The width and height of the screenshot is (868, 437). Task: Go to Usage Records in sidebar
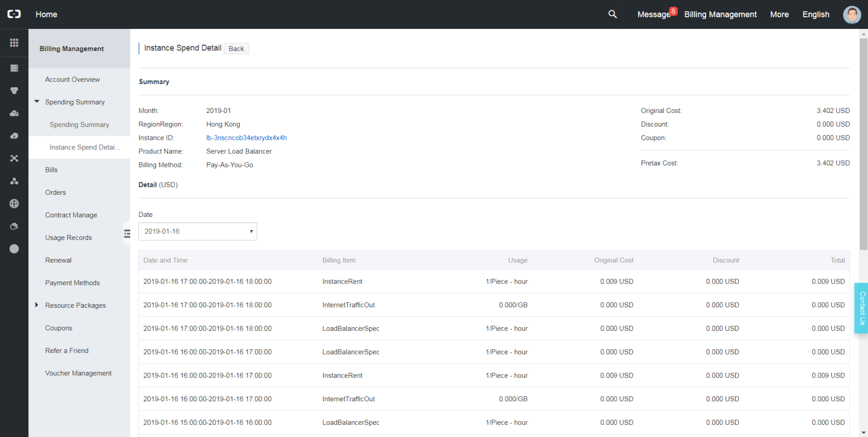(x=68, y=238)
